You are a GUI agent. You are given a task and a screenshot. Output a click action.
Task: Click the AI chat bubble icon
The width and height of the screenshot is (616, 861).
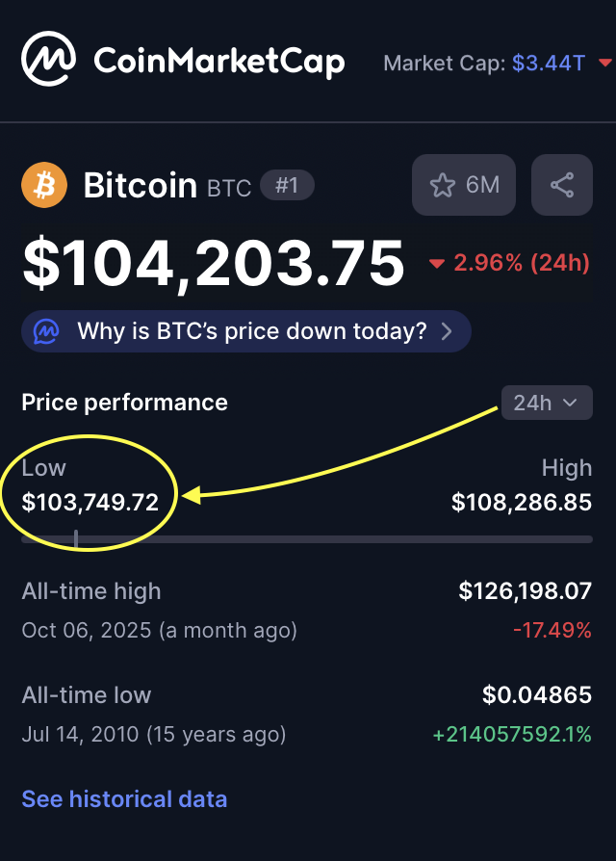pos(45,332)
